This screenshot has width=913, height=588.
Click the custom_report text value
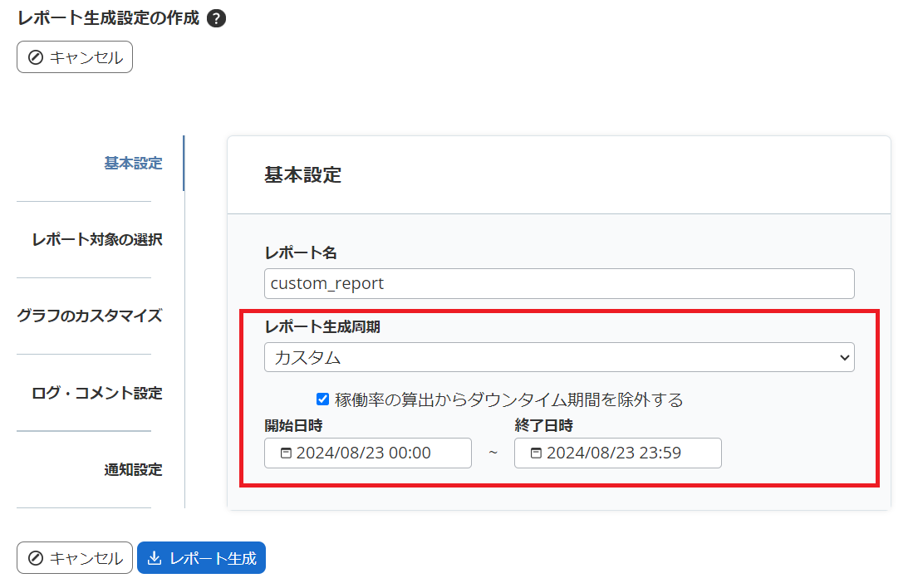[325, 283]
